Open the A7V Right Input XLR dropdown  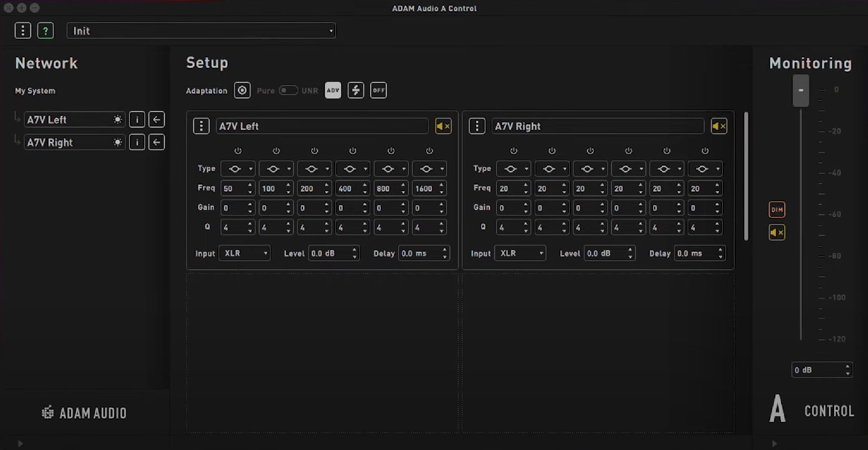pos(520,253)
